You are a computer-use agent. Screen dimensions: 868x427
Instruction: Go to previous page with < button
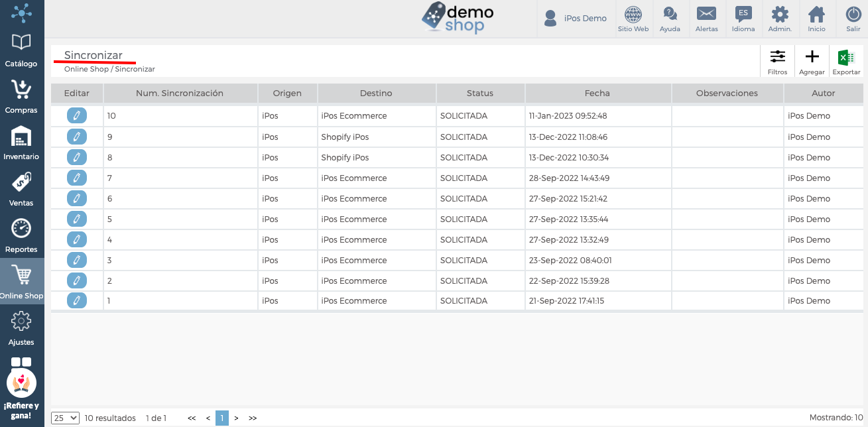208,418
